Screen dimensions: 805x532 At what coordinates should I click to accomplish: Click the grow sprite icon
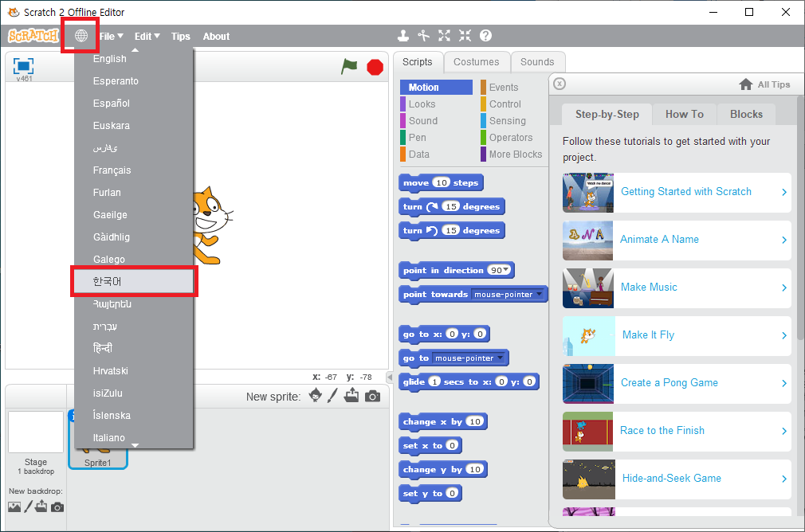445,36
